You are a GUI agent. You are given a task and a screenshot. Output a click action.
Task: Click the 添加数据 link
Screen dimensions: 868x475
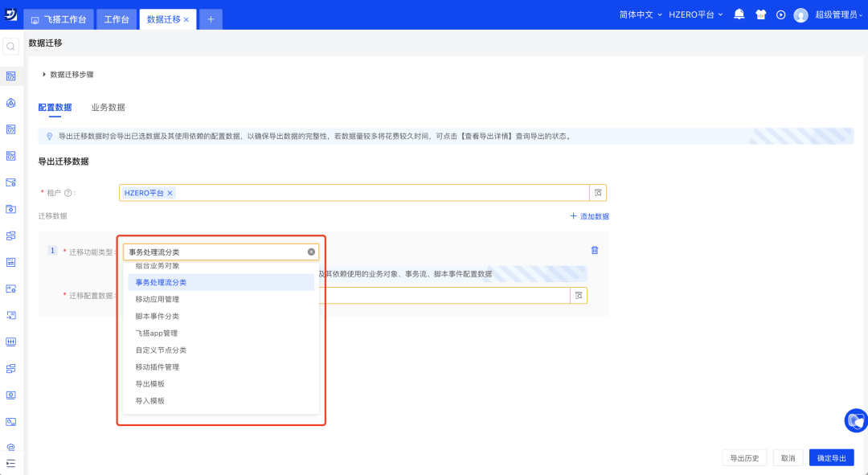589,216
